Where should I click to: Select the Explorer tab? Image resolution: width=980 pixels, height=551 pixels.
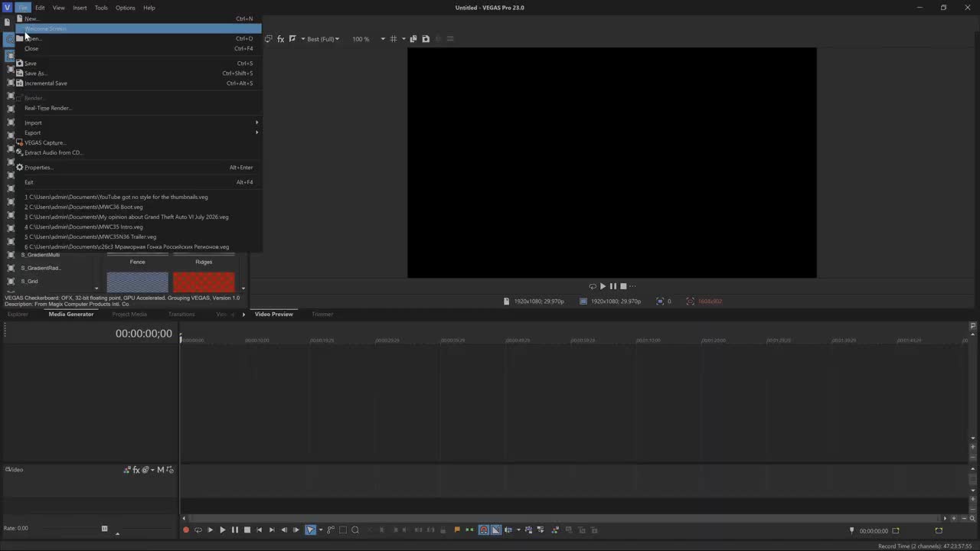(18, 314)
